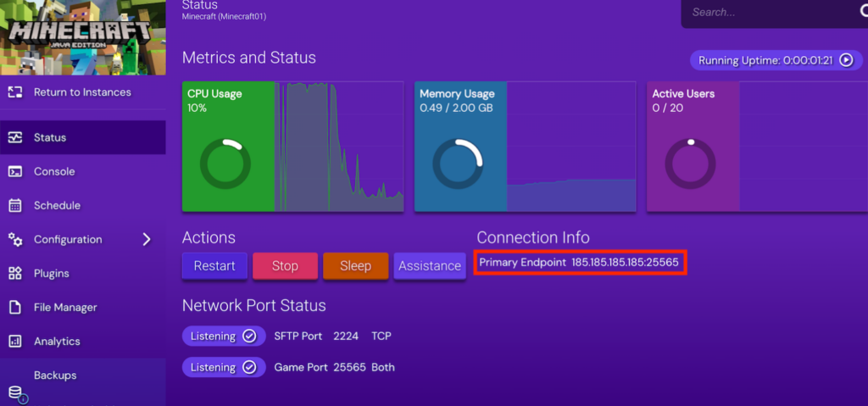
Task: Click the Schedule calendar icon
Action: tap(14, 205)
